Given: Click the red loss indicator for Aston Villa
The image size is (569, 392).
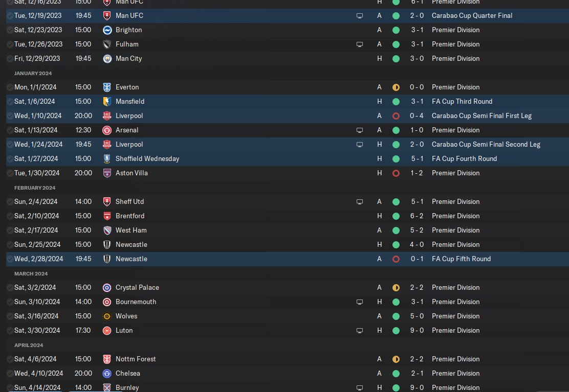Looking at the screenshot, I should pos(396,173).
